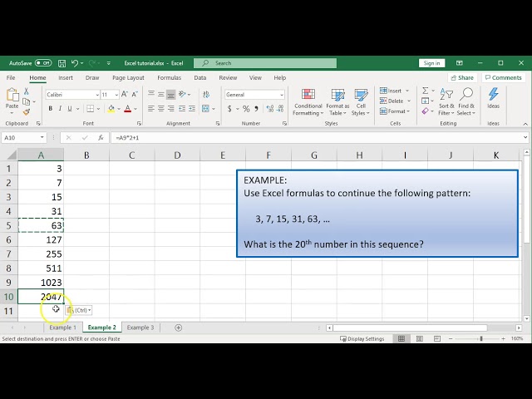Image resolution: width=532 pixels, height=399 pixels.
Task: Open the Cell Styles dropdown
Action: click(x=360, y=101)
